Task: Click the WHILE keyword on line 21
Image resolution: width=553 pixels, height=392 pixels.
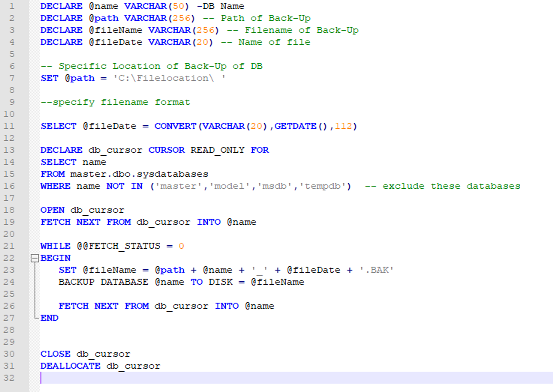Action: tap(56, 246)
